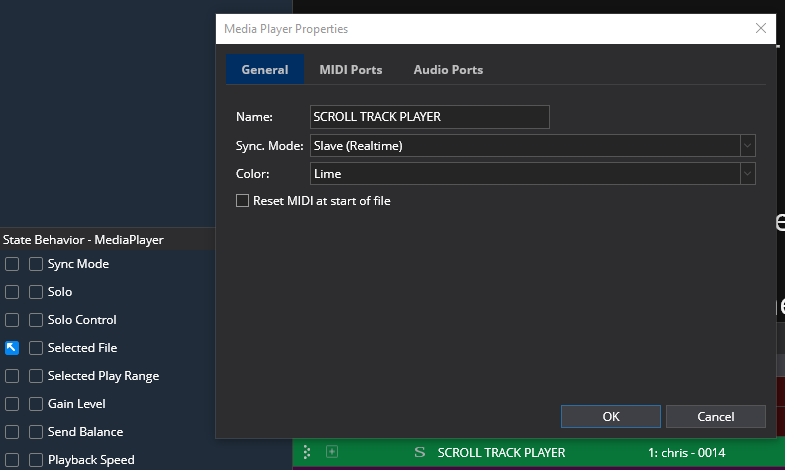This screenshot has width=785, height=470.
Task: Click the drag handle dots on green player row
Action: (307, 452)
